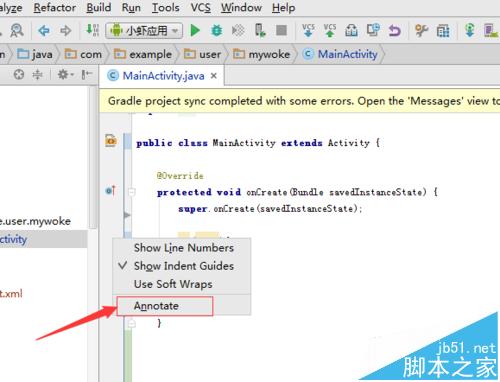Open the Window menu
Viewport: 500px width, 382px height.
tap(241, 7)
